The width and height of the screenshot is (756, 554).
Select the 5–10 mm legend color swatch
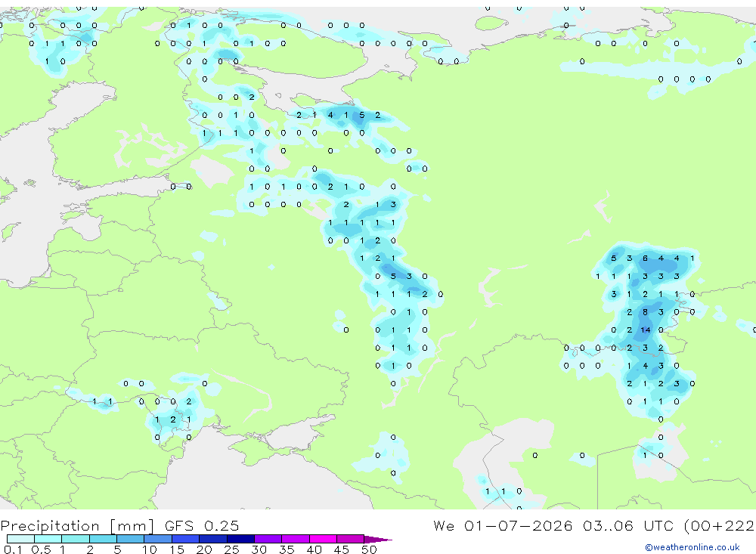point(131,539)
